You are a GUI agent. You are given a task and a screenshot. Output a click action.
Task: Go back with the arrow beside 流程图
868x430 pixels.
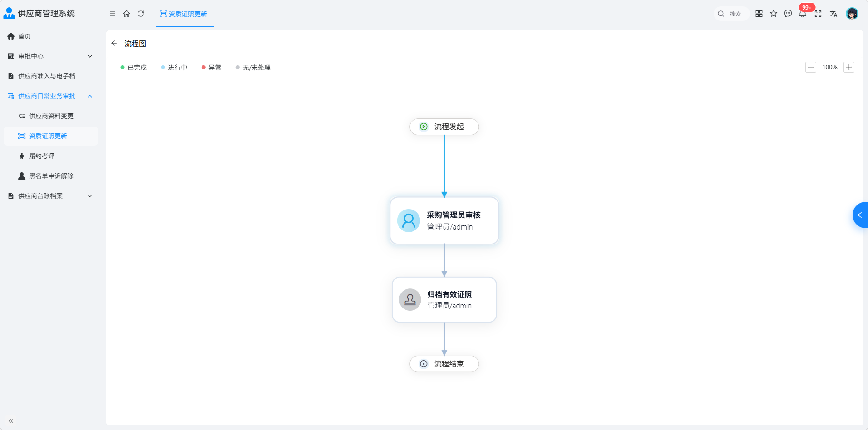coord(114,43)
